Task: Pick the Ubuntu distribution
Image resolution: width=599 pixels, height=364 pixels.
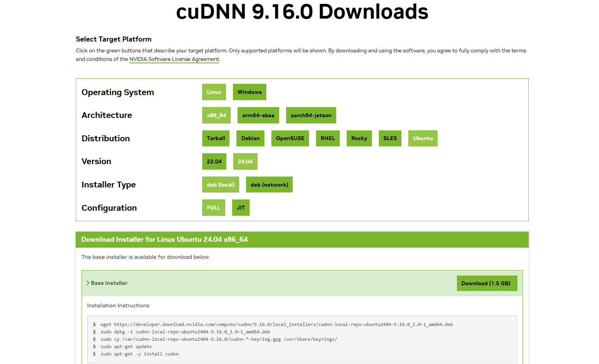Action: [x=423, y=138]
